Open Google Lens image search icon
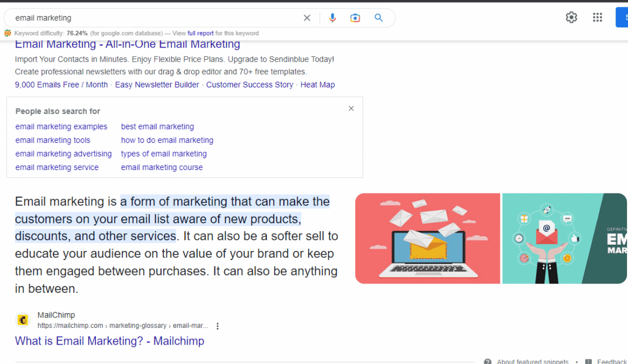The width and height of the screenshot is (628, 364). click(355, 18)
